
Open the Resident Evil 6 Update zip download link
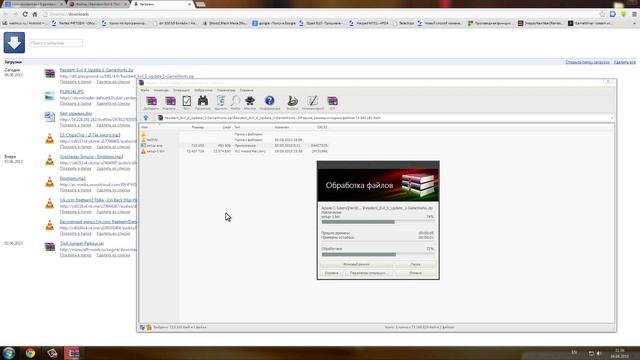[x=96, y=70]
